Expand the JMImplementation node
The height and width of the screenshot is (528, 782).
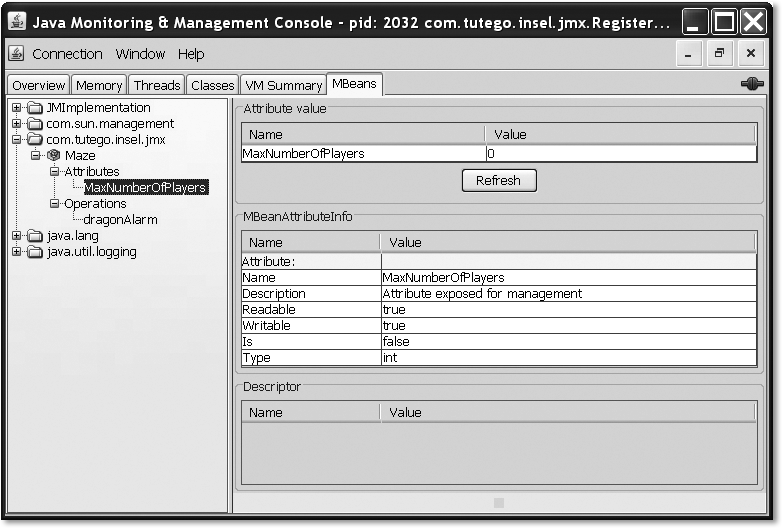coord(16,108)
